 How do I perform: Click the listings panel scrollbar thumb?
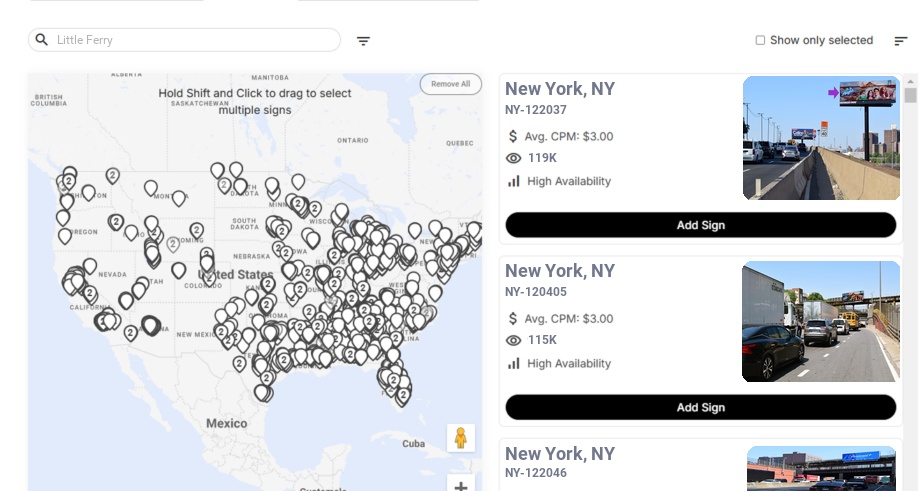[910, 95]
